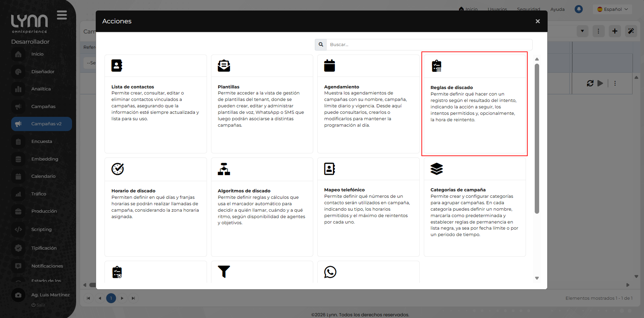Click the search magnifier icon in Acciones
The width and height of the screenshot is (644, 318).
coord(321,44)
